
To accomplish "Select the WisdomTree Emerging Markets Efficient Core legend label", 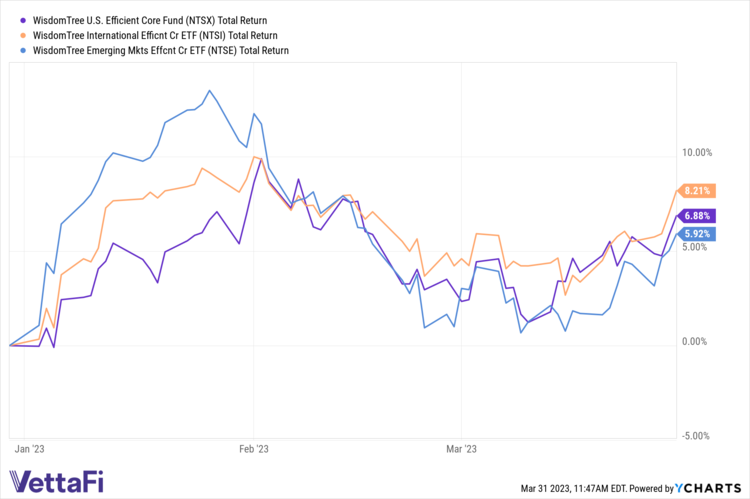I will tap(160, 49).
